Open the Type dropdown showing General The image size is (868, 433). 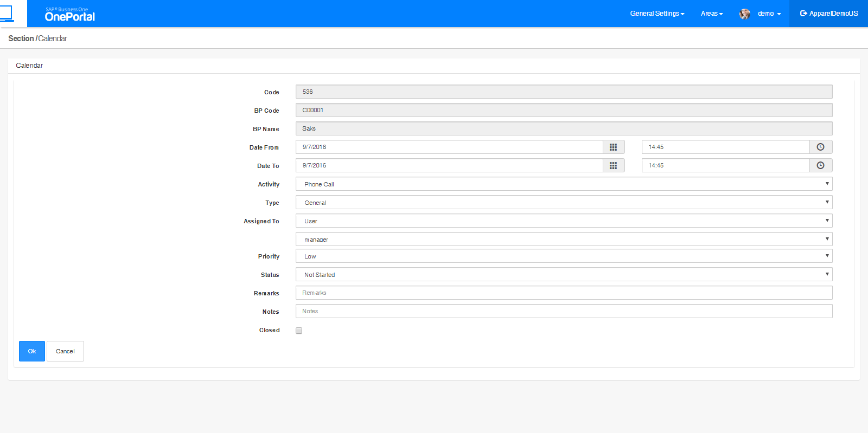564,203
